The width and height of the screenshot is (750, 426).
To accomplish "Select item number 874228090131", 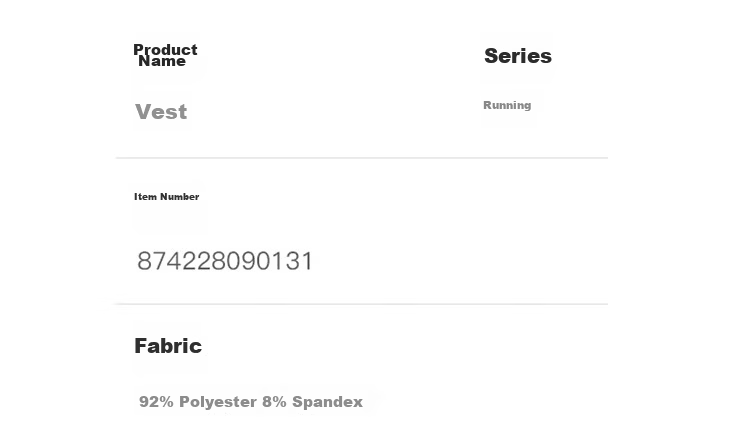I will coord(225,261).
